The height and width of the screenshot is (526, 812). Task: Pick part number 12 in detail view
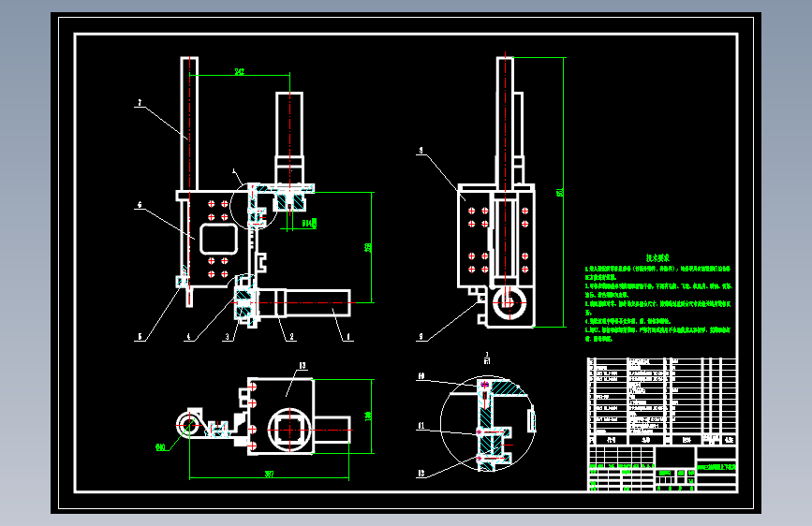pyautogui.click(x=421, y=473)
